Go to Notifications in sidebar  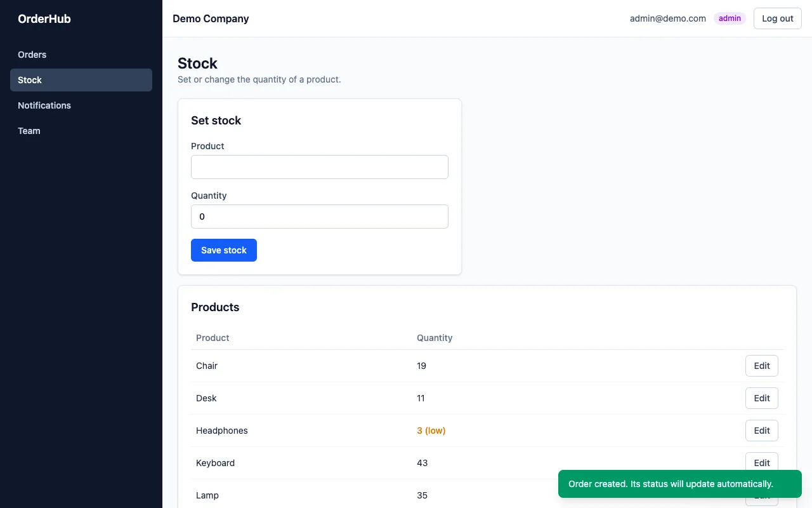81,105
